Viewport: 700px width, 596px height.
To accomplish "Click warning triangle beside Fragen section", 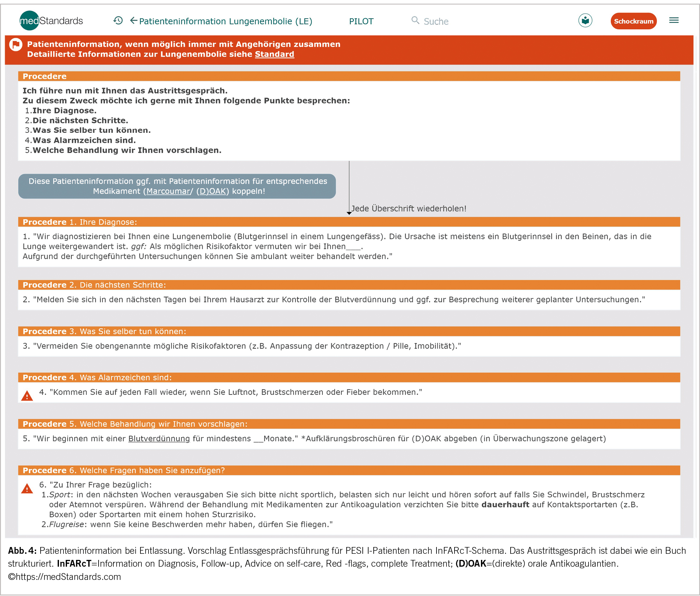I will click(x=27, y=489).
